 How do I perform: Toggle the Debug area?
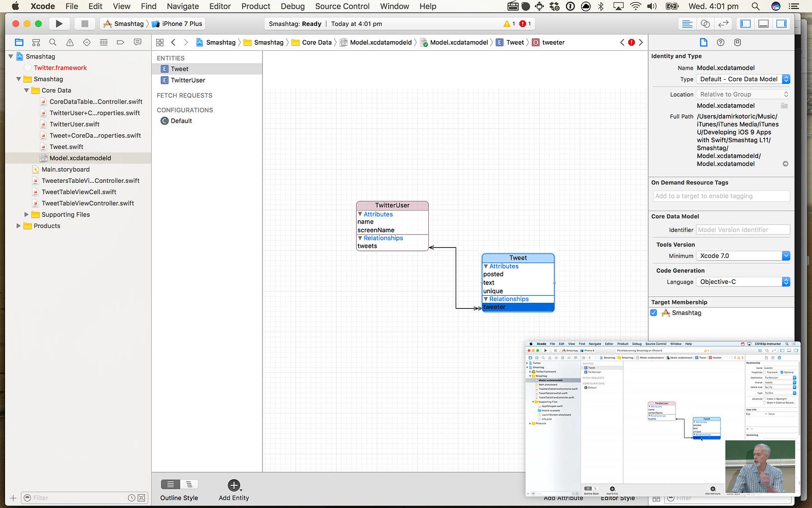[x=763, y=24]
